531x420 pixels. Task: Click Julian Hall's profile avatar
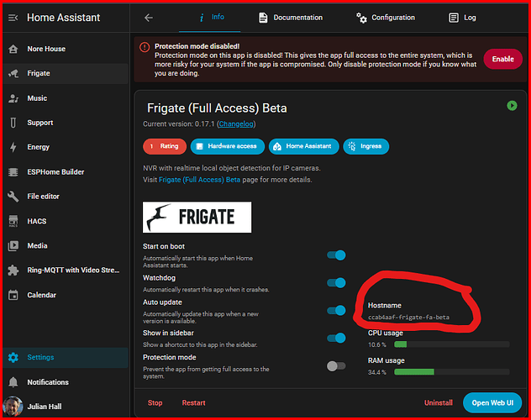pyautogui.click(x=13, y=406)
